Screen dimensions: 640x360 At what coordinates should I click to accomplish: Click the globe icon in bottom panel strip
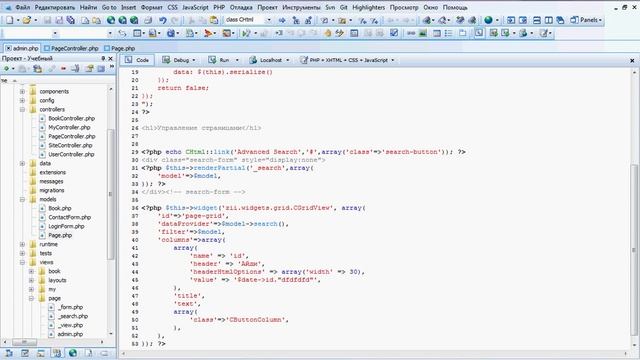click(73, 353)
